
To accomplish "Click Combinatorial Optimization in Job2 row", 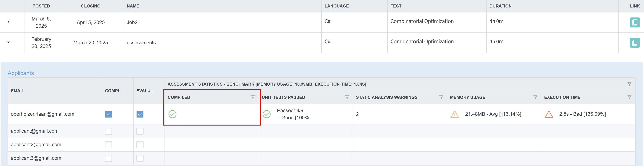I will [422, 21].
